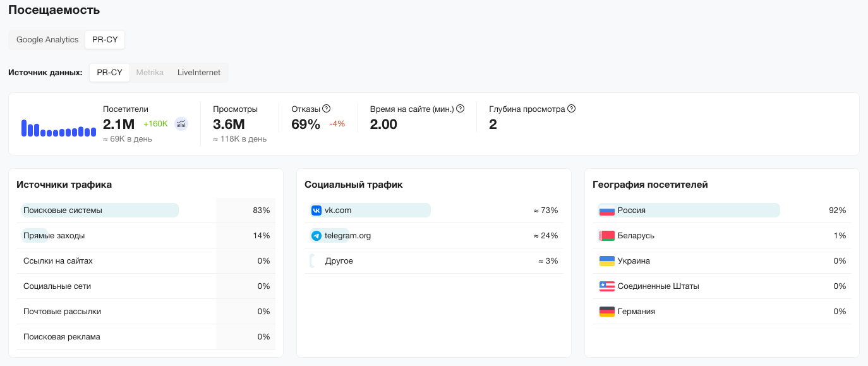The height and width of the screenshot is (366, 868).
Task: Click the Поисковые системы traffic bar
Action: coord(100,210)
